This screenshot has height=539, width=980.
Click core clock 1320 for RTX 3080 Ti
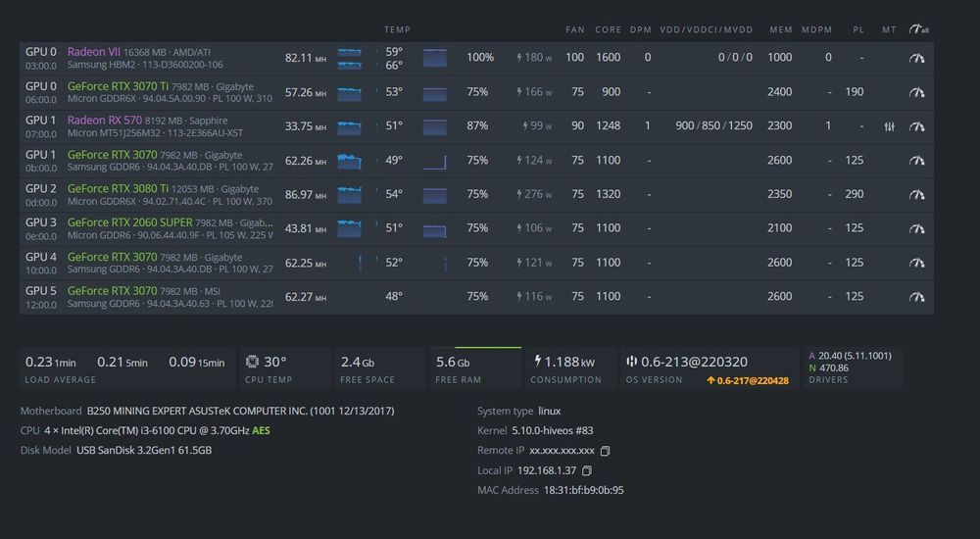pos(609,194)
